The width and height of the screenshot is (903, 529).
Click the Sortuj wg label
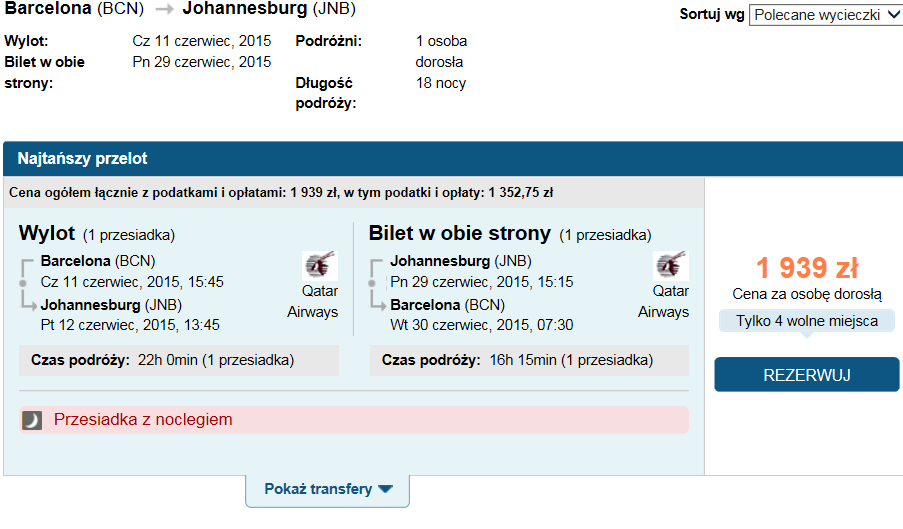[712, 14]
